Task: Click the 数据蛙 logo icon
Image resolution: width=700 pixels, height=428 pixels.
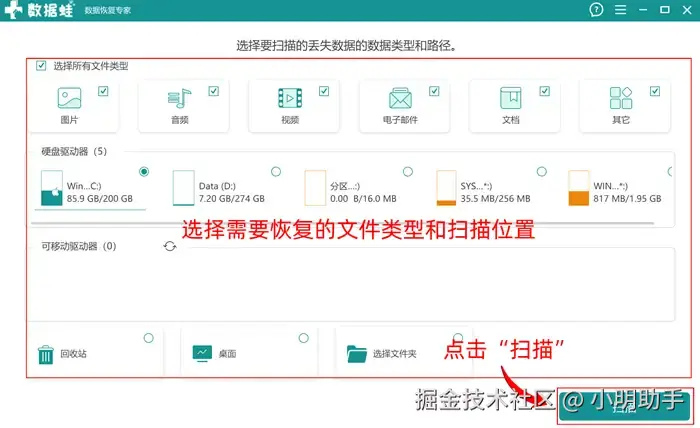Action: click(13, 10)
